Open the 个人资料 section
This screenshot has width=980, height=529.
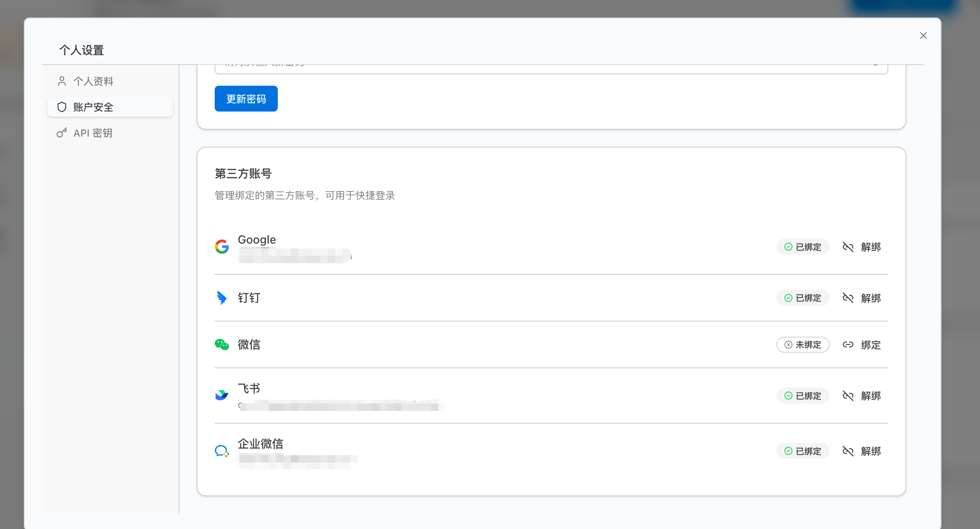point(94,81)
